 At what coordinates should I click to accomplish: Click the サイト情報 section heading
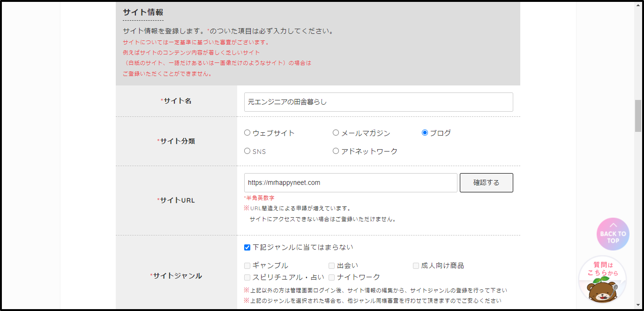point(143,12)
